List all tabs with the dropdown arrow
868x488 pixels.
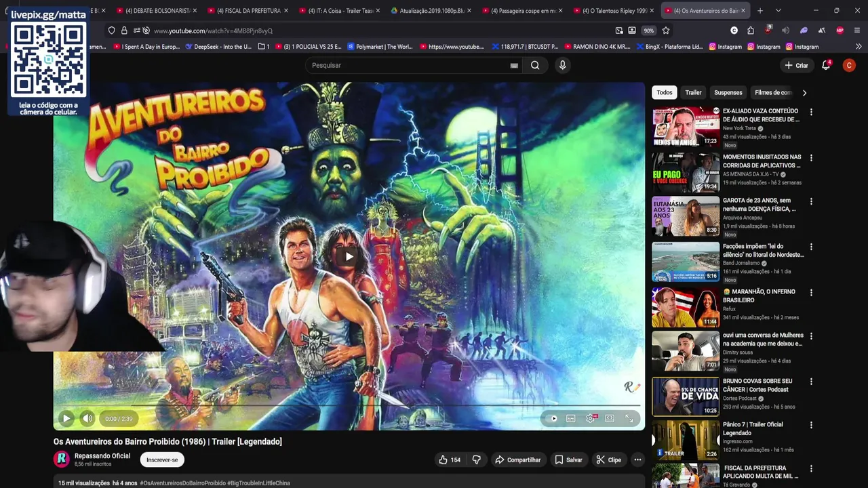[x=778, y=11]
